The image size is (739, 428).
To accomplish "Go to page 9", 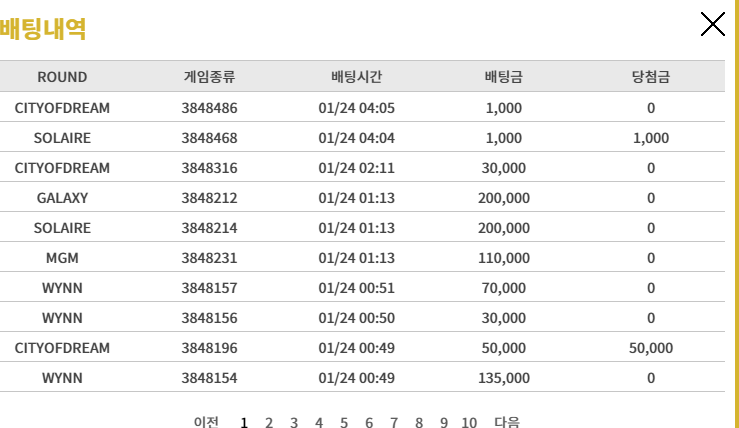I will 443,422.
